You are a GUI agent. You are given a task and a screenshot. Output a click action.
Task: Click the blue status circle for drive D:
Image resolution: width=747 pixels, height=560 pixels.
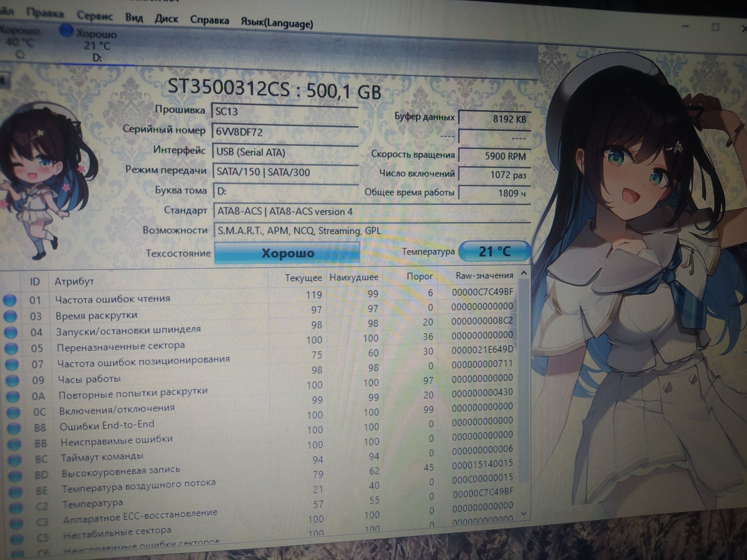click(x=66, y=31)
